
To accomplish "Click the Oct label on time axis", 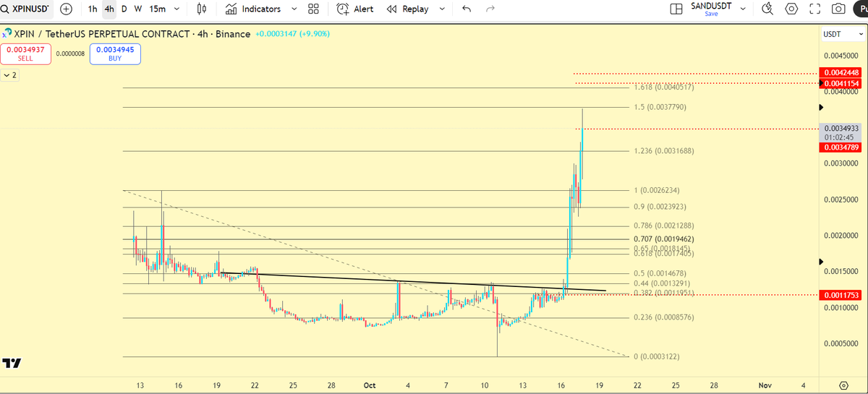I will (x=370, y=385).
